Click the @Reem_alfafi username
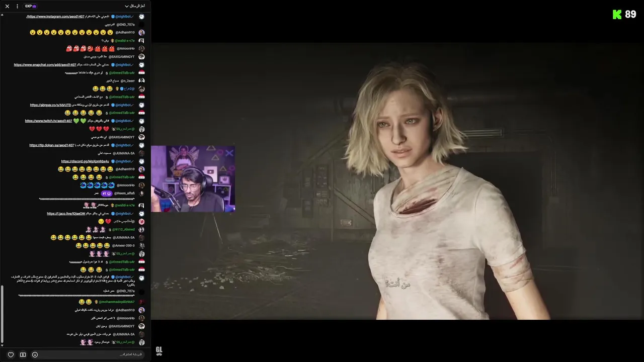The height and width of the screenshot is (362, 644). click(x=124, y=194)
